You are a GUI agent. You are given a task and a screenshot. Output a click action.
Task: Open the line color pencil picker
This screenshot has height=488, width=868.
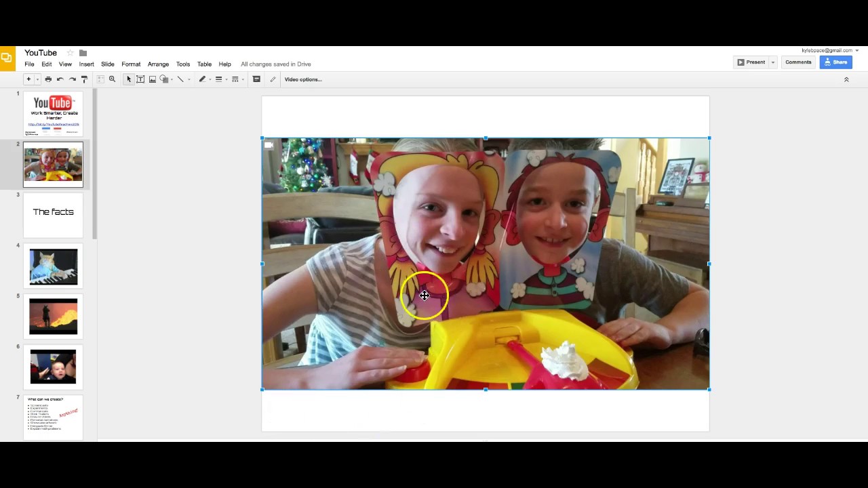click(x=202, y=79)
